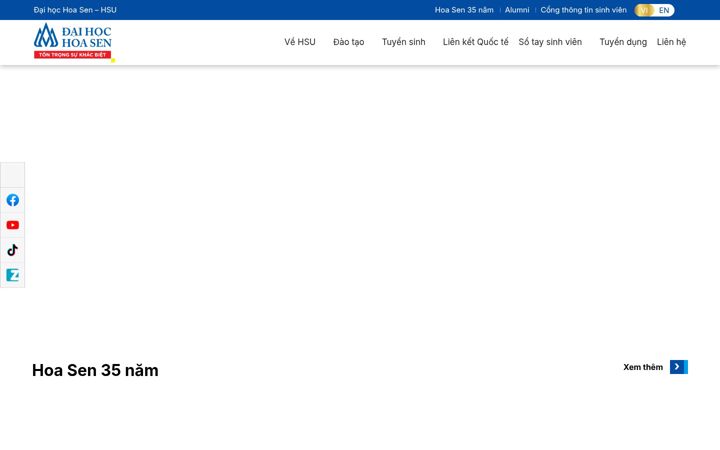720x450 pixels.
Task: Open the Tuyển sinh menu
Action: point(404,42)
